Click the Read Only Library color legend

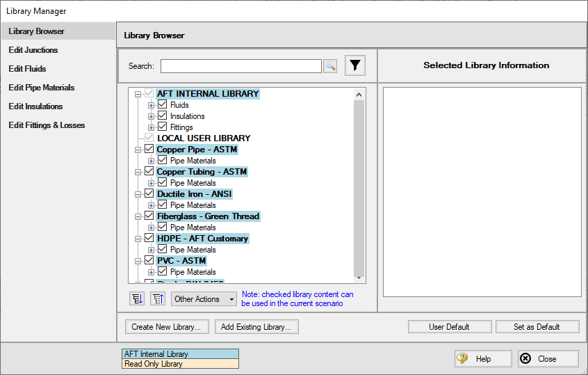click(181, 364)
